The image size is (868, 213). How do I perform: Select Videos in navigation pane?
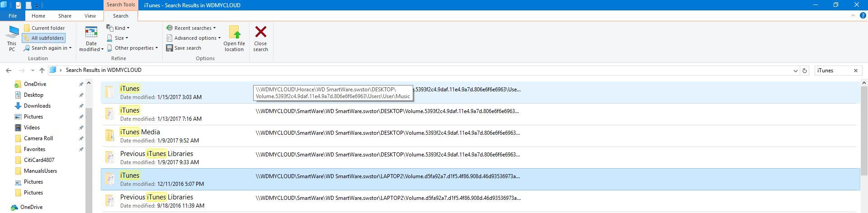coord(32,128)
